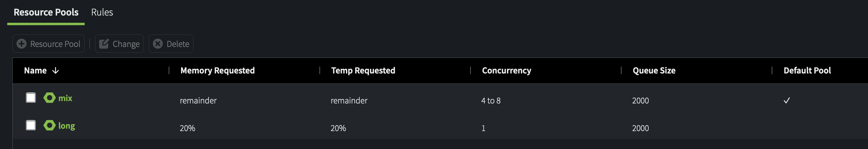This screenshot has height=149, width=868.
Task: Select the Resource Pools tab
Action: 46,12
